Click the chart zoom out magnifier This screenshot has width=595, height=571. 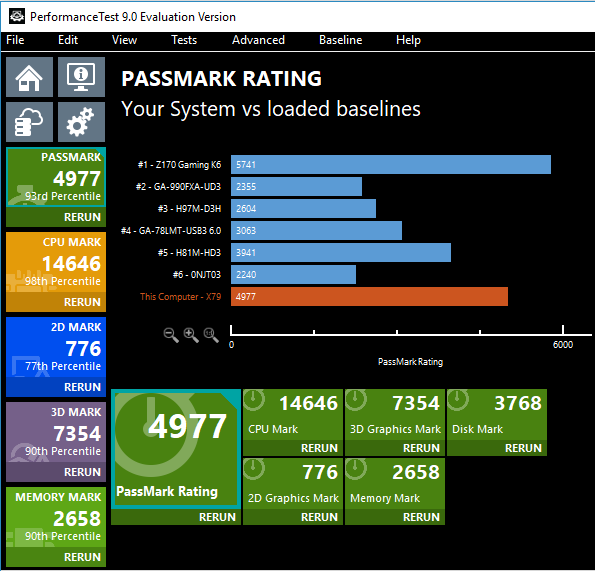point(171,335)
